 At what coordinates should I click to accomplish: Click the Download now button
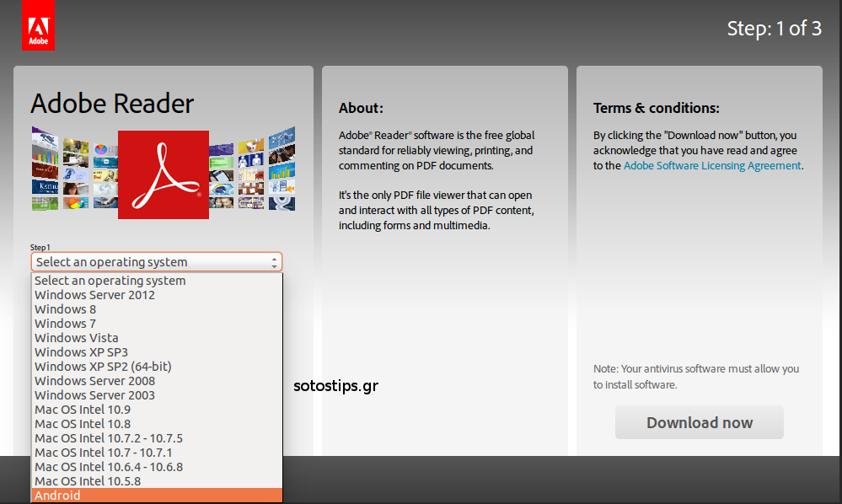coord(699,421)
